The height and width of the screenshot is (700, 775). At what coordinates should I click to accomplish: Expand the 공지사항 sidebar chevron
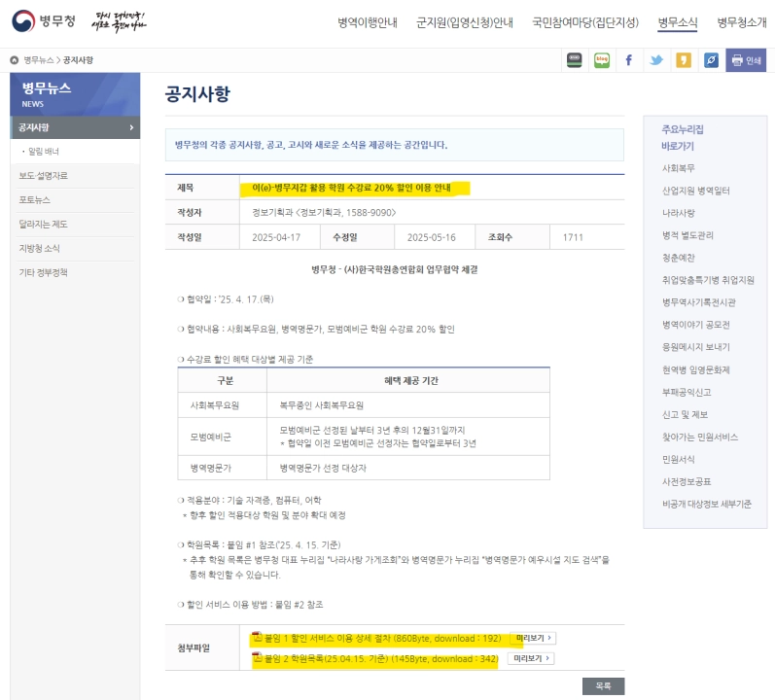click(x=131, y=127)
